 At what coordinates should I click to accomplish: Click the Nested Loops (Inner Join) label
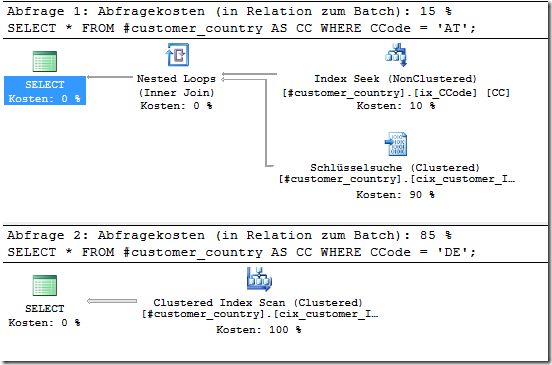[x=176, y=86]
